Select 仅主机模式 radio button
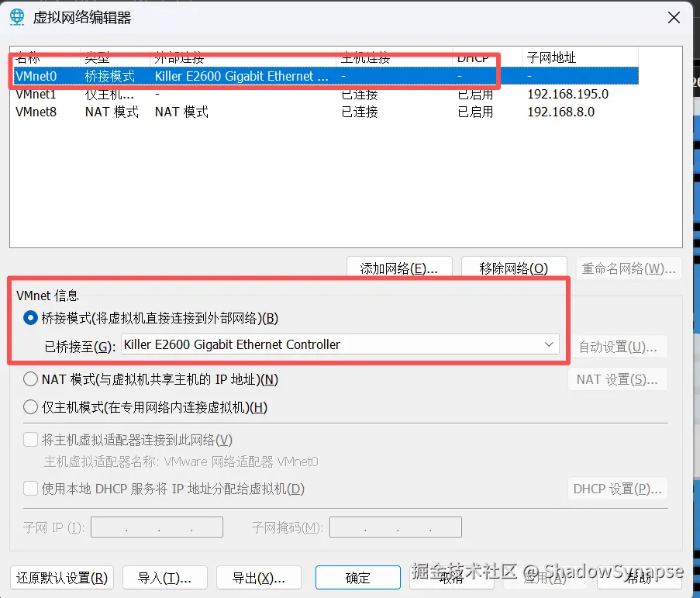Viewport: 700px width, 598px height. [x=30, y=407]
